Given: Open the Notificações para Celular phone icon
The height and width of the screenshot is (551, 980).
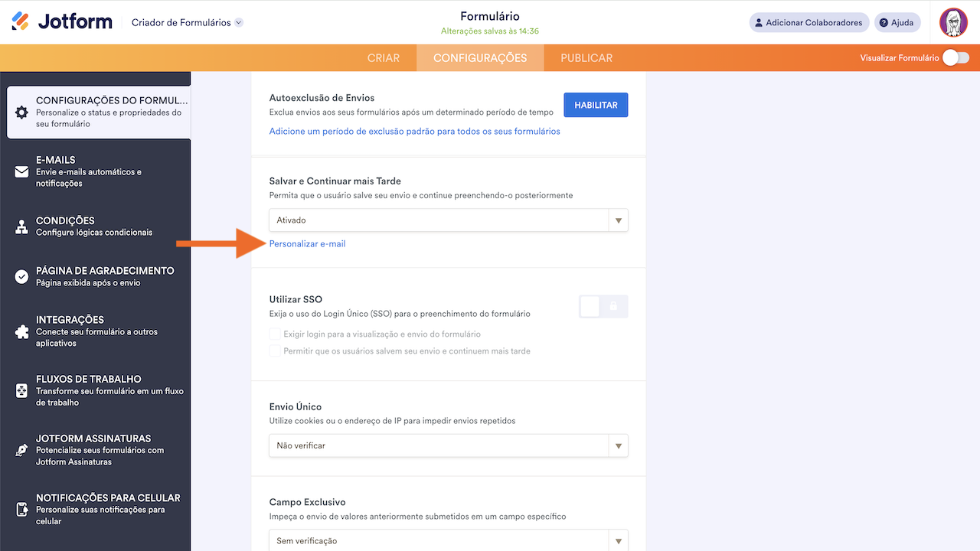Looking at the screenshot, I should (x=21, y=509).
